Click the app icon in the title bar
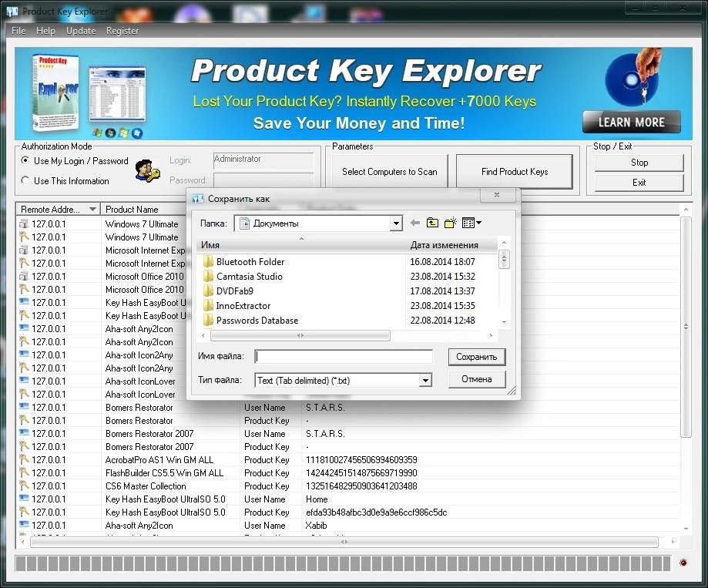The image size is (708, 588). coord(12,12)
